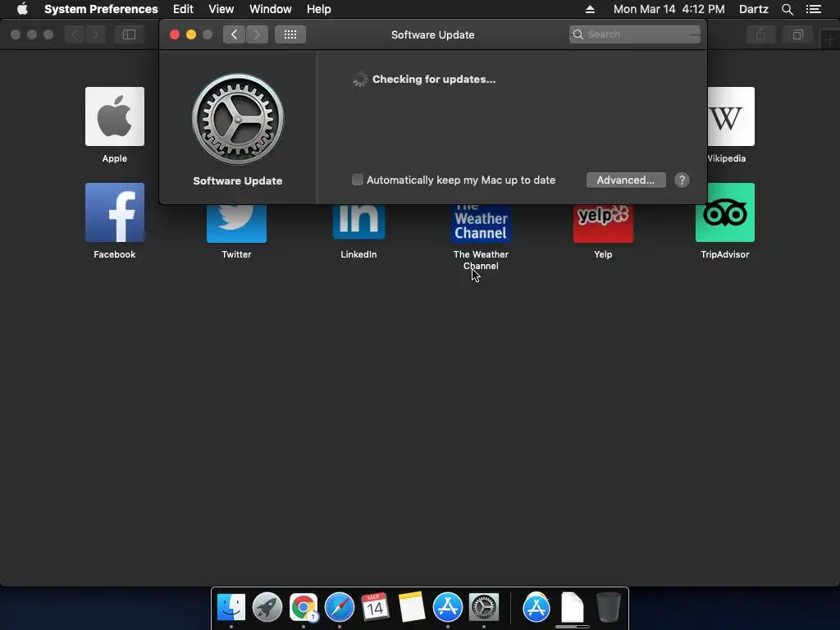Enable Automatically keep my Mac up to date
Screen dimensions: 840x630
pyautogui.click(x=358, y=180)
